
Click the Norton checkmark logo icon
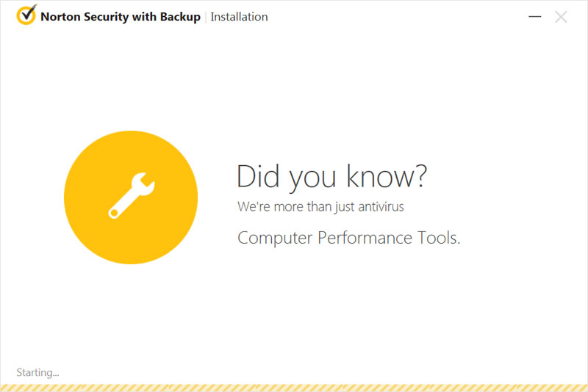coord(26,15)
